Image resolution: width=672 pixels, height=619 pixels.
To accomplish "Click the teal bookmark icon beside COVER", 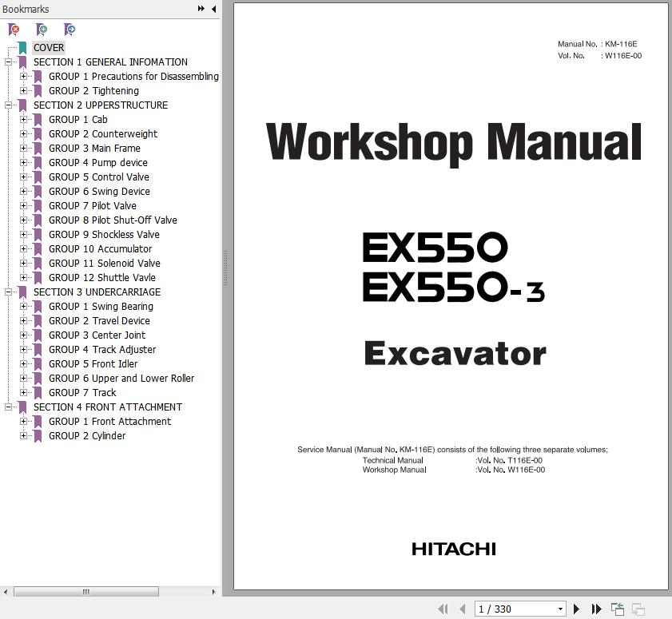I will [x=22, y=48].
